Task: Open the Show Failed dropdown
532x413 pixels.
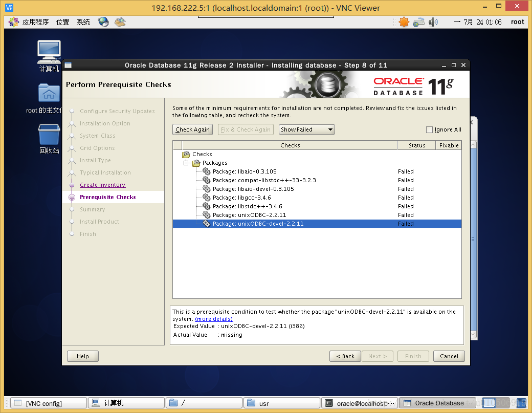Action: [x=307, y=129]
